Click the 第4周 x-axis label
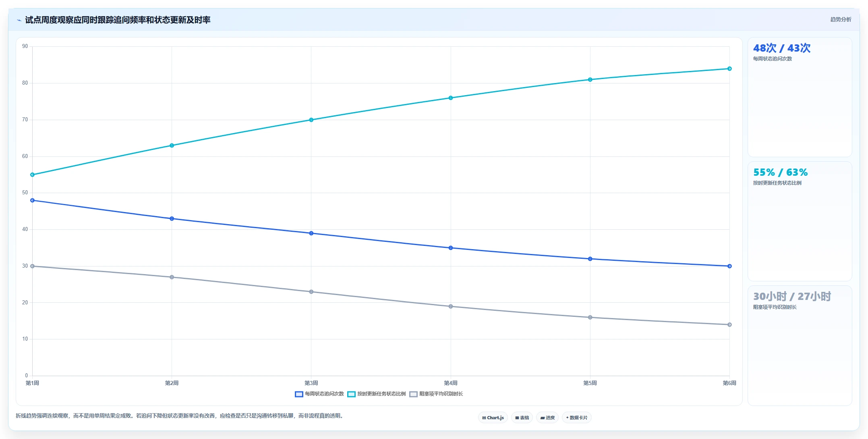Viewport: 868px width, 439px height. (x=451, y=383)
